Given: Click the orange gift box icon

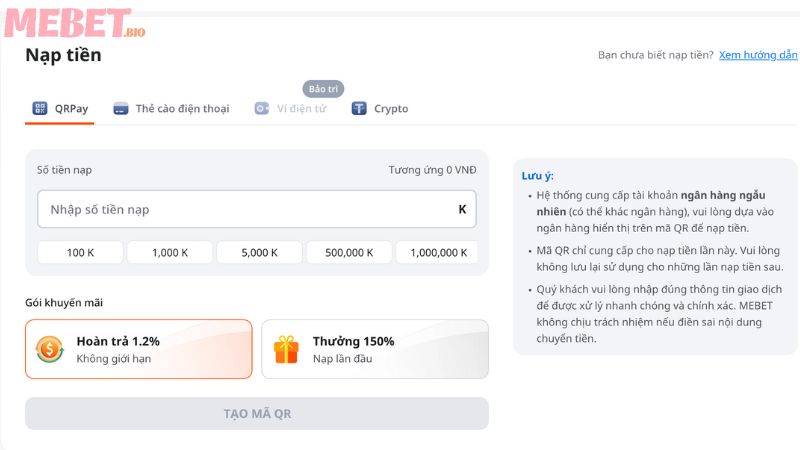Looking at the screenshot, I should click(x=287, y=349).
